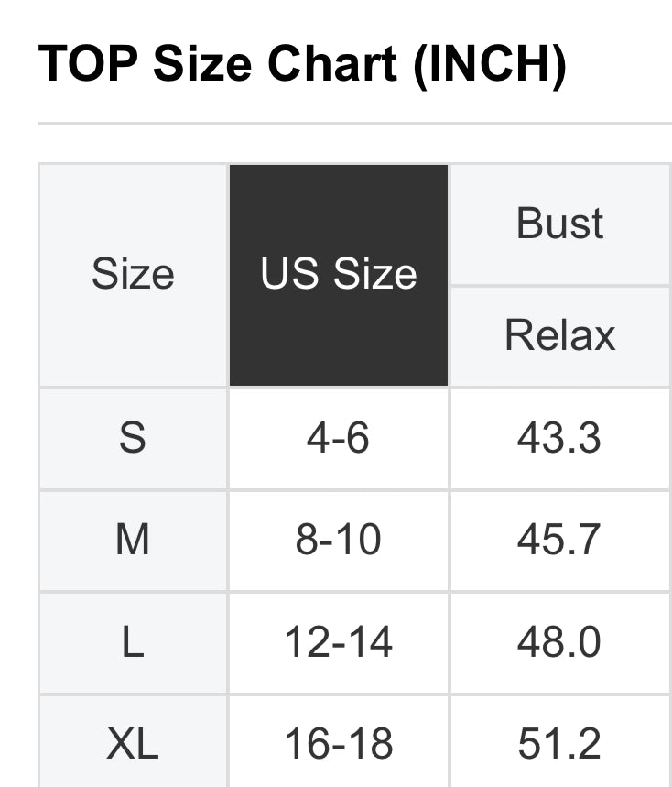
Task: Select the US Size column header
Action: point(339,274)
